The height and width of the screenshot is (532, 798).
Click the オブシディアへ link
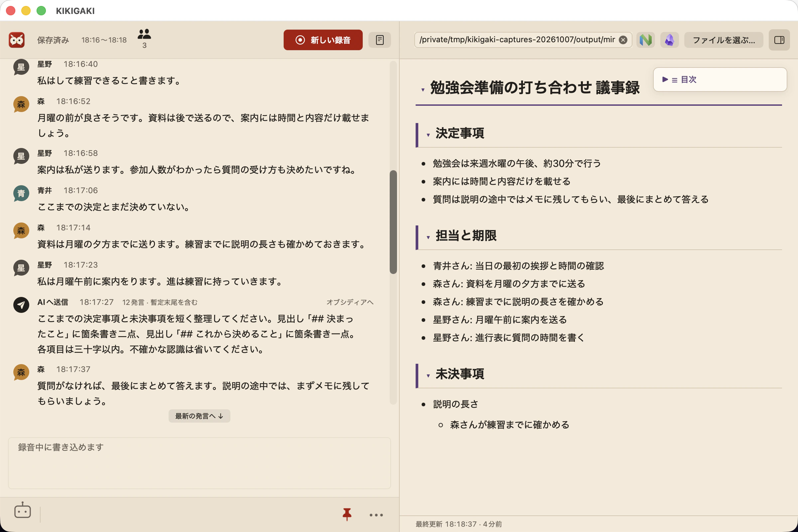[350, 302]
